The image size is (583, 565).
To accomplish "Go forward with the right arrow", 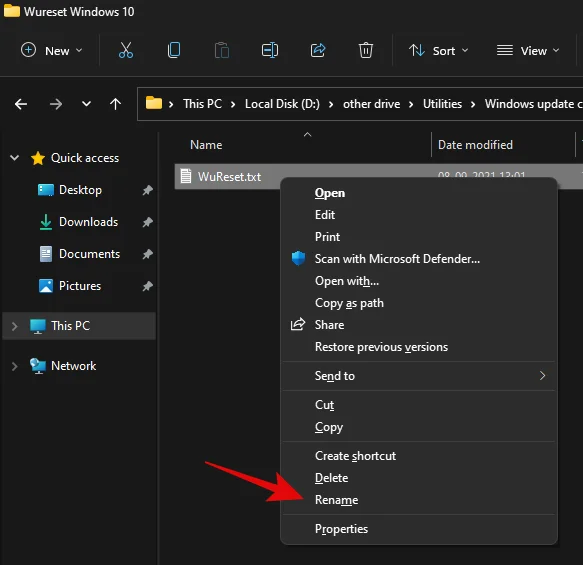I will point(56,104).
